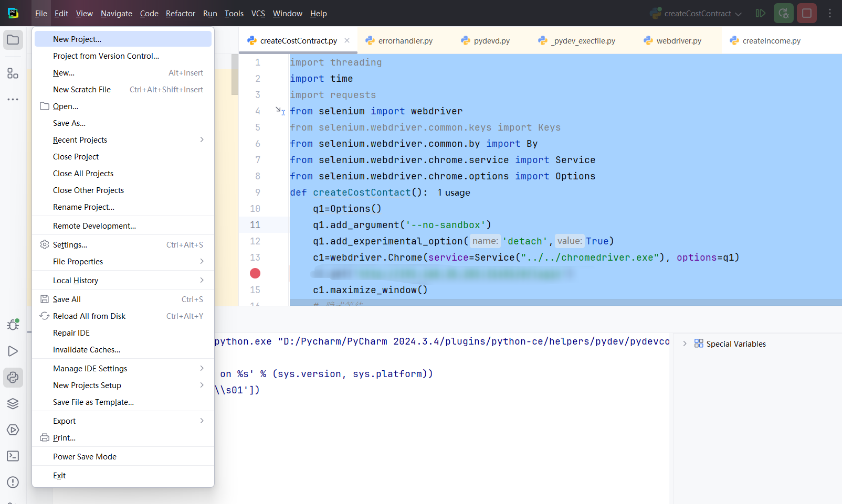Choose Reload All from Disk
The height and width of the screenshot is (504, 842).
(x=123, y=316)
